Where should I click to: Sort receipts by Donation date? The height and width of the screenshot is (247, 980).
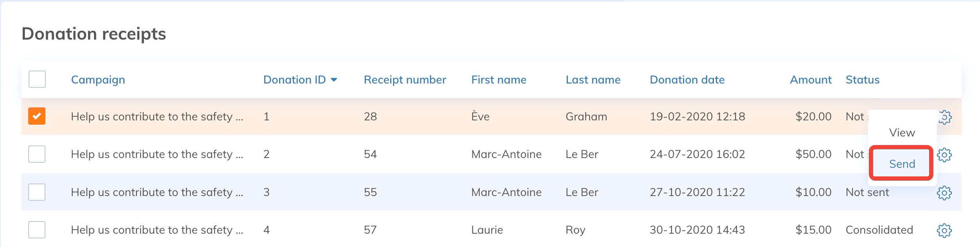click(x=687, y=80)
